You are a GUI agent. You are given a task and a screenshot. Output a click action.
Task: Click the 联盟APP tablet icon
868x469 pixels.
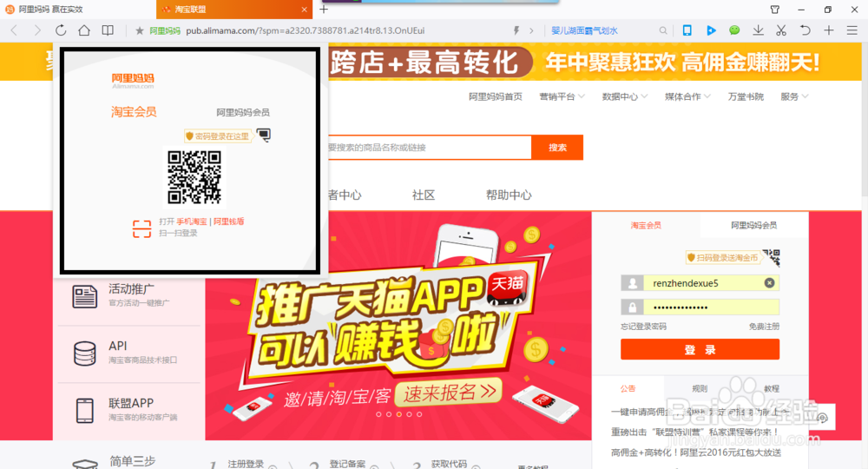coord(85,411)
